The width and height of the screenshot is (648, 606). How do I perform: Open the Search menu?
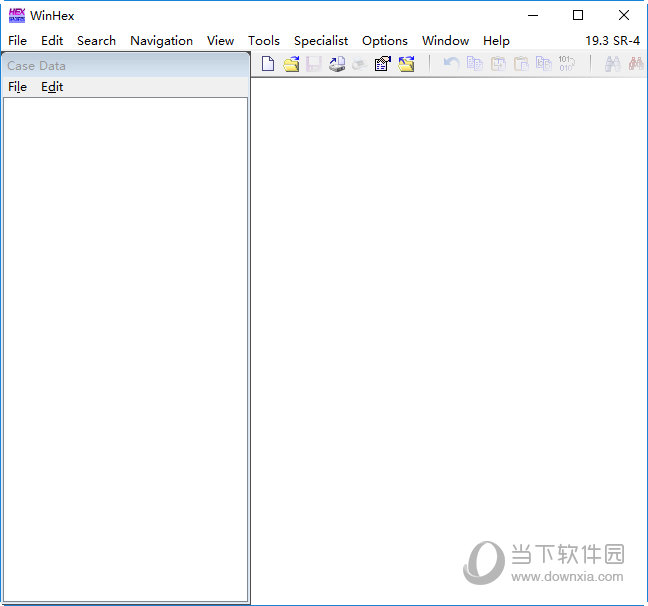click(96, 41)
